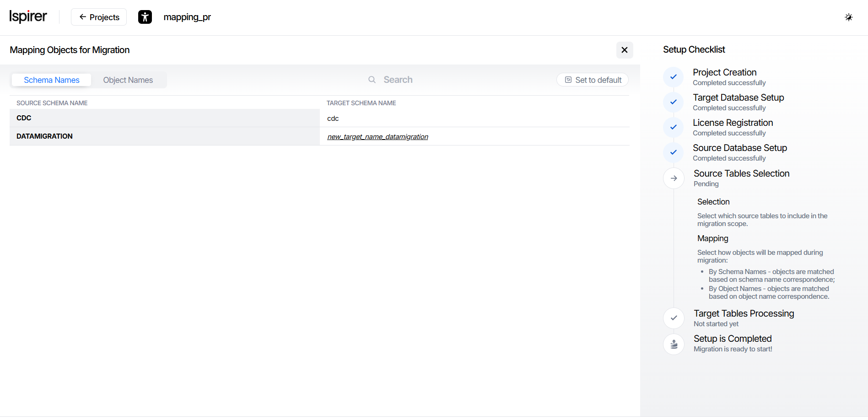Open the Ispirer logo home link
868x420 pixels.
pos(28,17)
